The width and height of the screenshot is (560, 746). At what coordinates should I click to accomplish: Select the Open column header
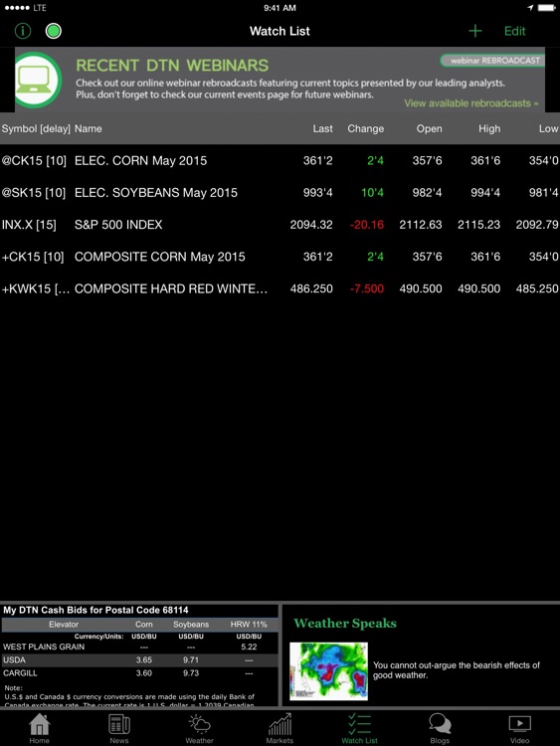coord(429,128)
